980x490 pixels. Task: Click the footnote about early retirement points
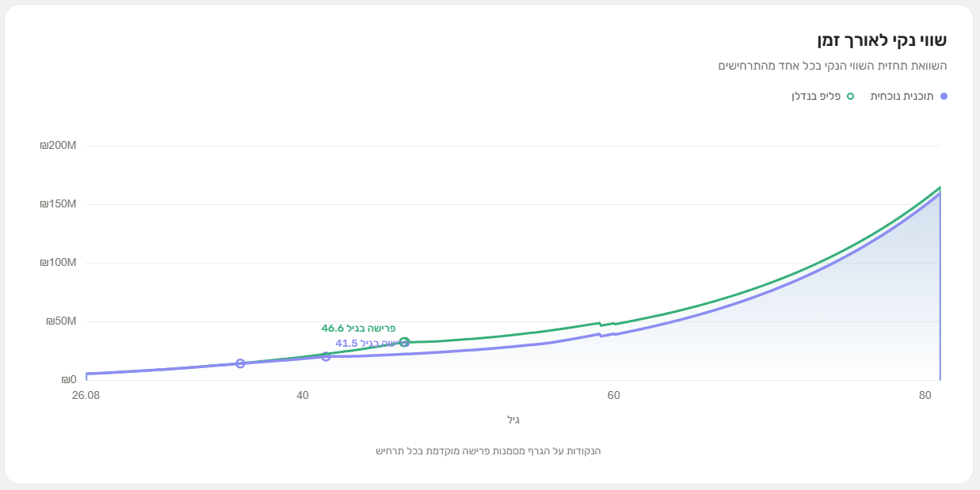pos(488,451)
